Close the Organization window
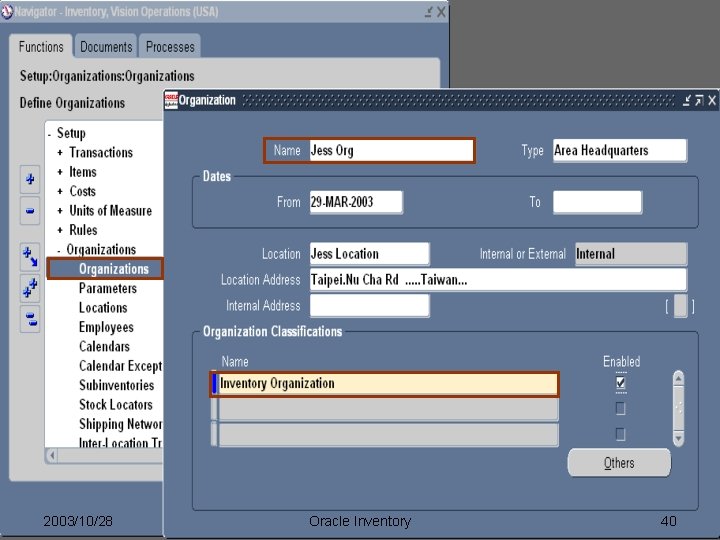The height and width of the screenshot is (540, 720). pos(712,100)
